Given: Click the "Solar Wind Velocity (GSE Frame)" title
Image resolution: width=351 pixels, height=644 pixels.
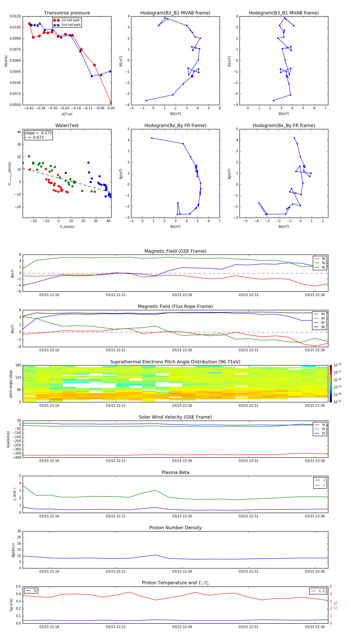Looking at the screenshot, I should [x=175, y=417].
